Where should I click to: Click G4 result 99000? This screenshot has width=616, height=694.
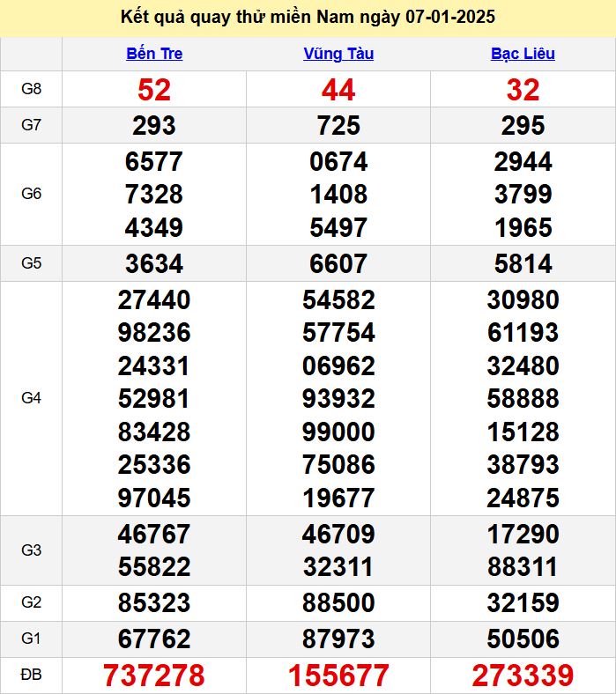[x=338, y=432]
